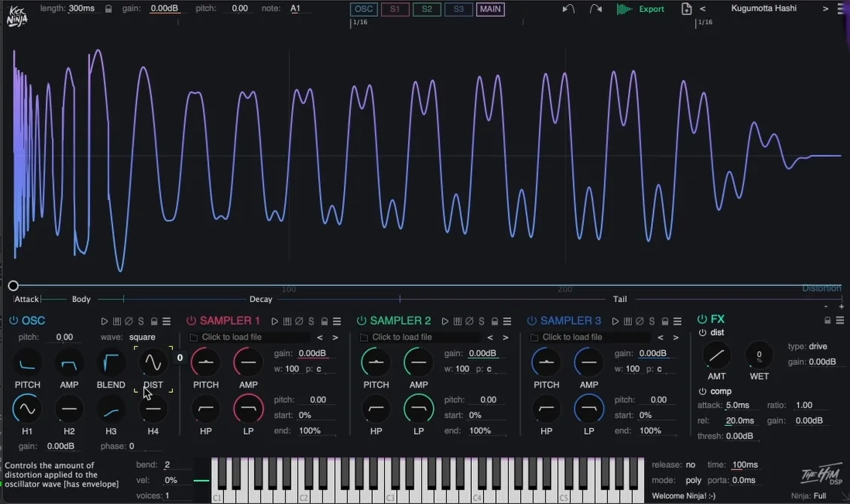Lock Sampler 2 with padlock icon
Image resolution: width=850 pixels, height=504 pixels.
(x=495, y=321)
